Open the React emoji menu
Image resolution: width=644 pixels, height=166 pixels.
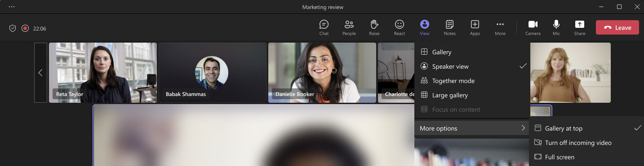(399, 27)
